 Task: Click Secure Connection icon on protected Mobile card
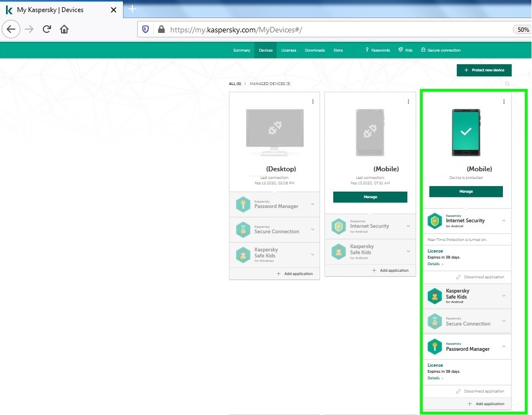(x=435, y=321)
